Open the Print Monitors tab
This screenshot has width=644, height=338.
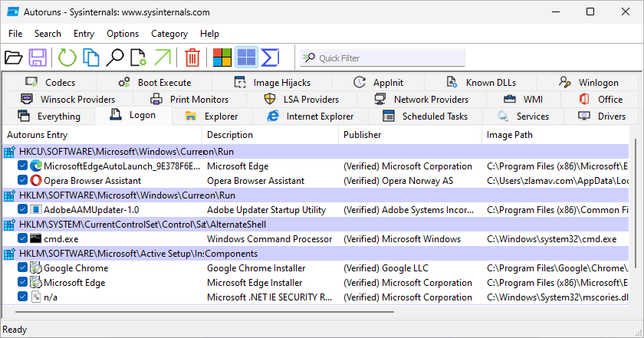190,100
